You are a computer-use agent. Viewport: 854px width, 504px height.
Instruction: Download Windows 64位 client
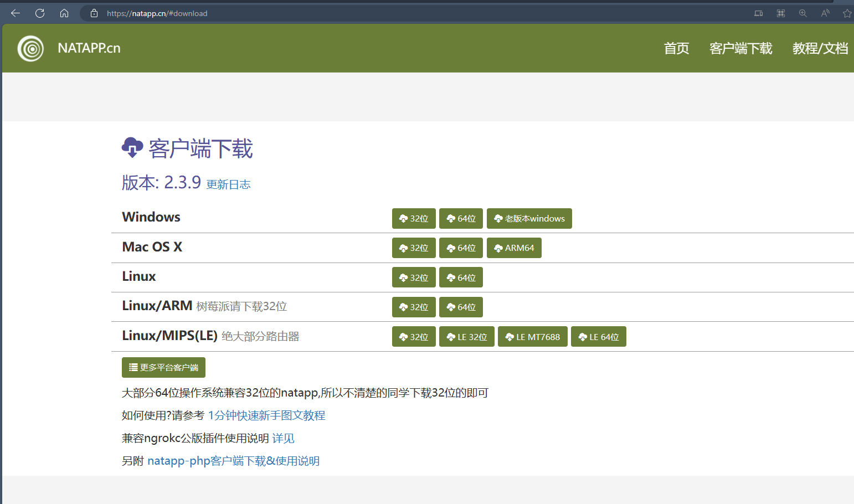tap(461, 219)
